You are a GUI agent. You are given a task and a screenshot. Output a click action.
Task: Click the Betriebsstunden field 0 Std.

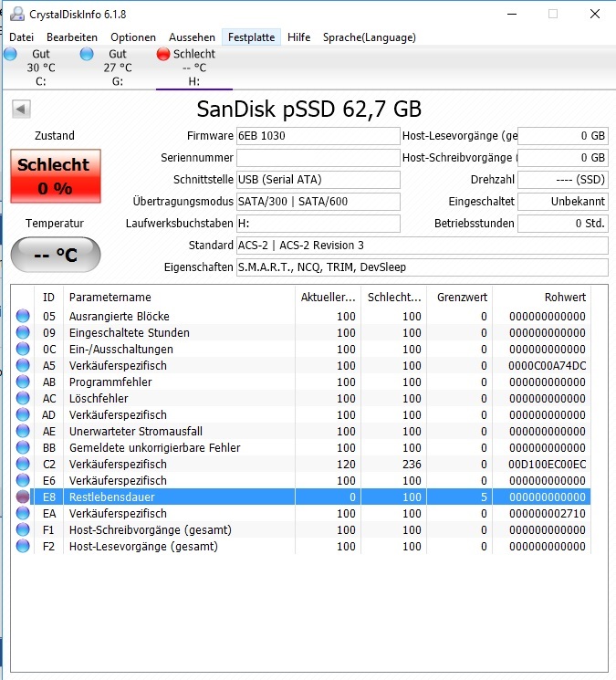point(563,224)
